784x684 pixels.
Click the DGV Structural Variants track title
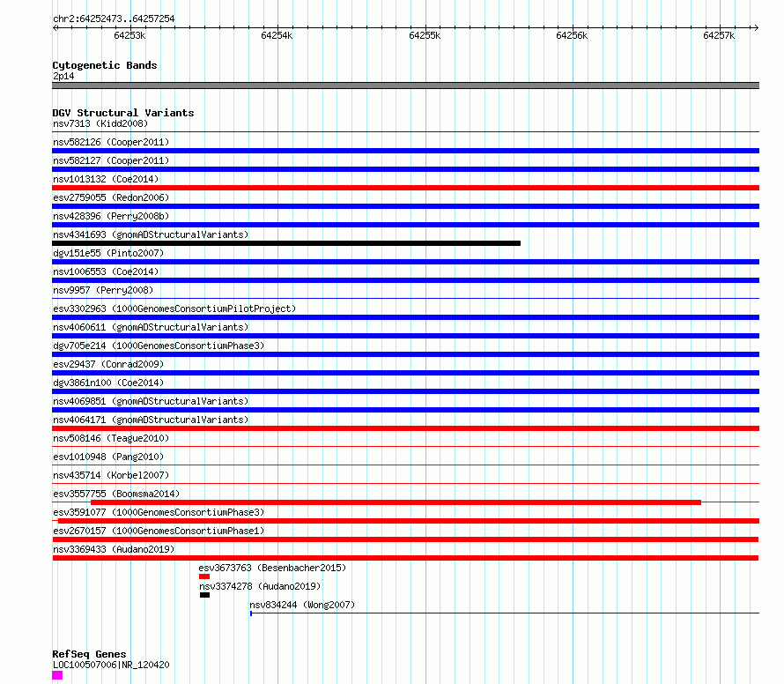(x=123, y=113)
